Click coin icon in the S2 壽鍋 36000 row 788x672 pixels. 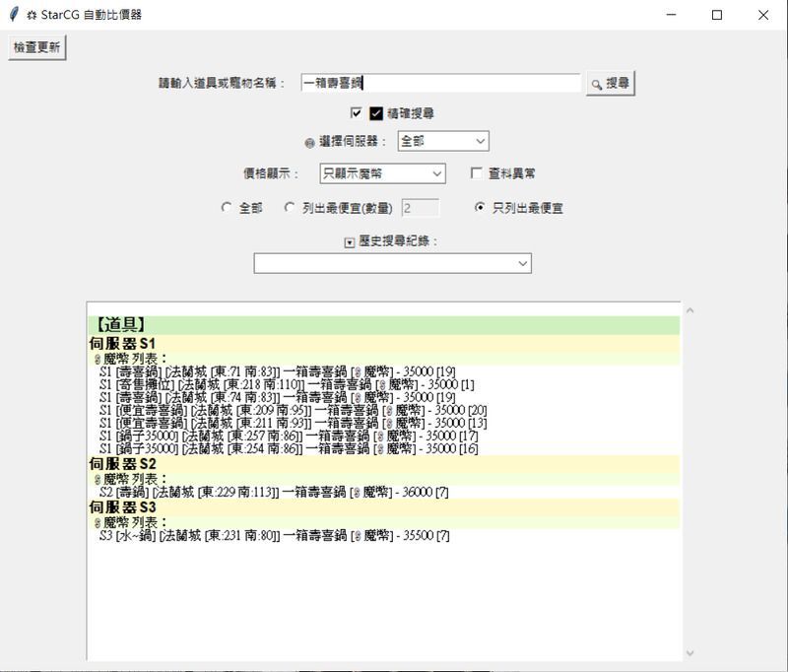tap(358, 492)
